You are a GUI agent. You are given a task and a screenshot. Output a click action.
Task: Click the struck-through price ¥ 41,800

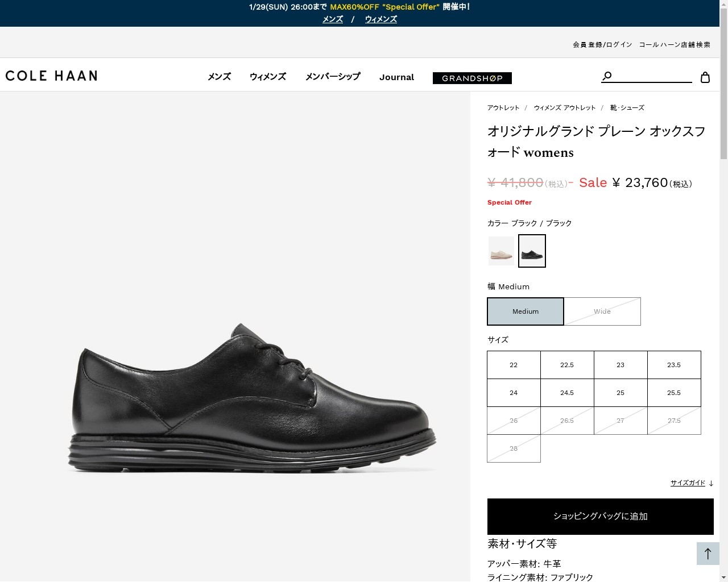coord(515,182)
